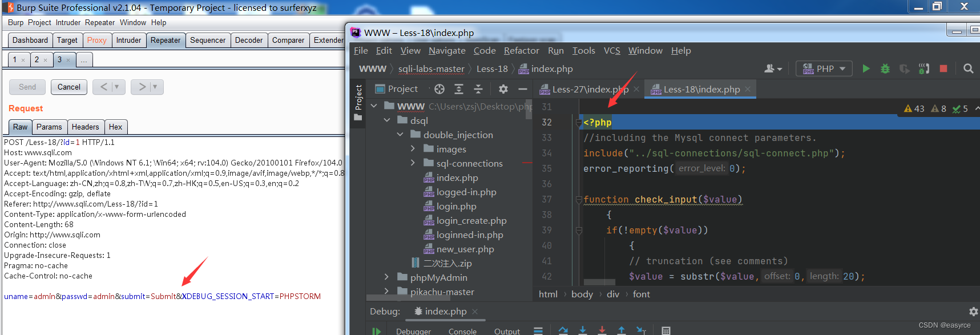The image size is (980, 335).
Task: Collapse the dsql folder node
Action: point(387,120)
